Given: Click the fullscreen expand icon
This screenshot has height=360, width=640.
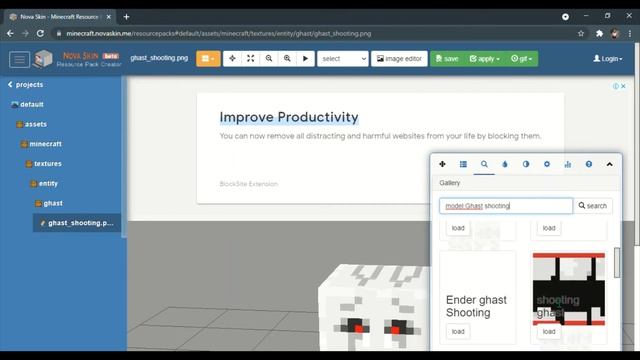Looking at the screenshot, I should 251,59.
